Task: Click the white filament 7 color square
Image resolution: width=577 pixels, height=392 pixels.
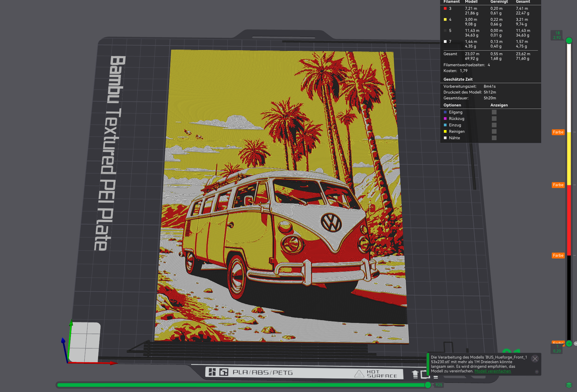Action: point(445,42)
